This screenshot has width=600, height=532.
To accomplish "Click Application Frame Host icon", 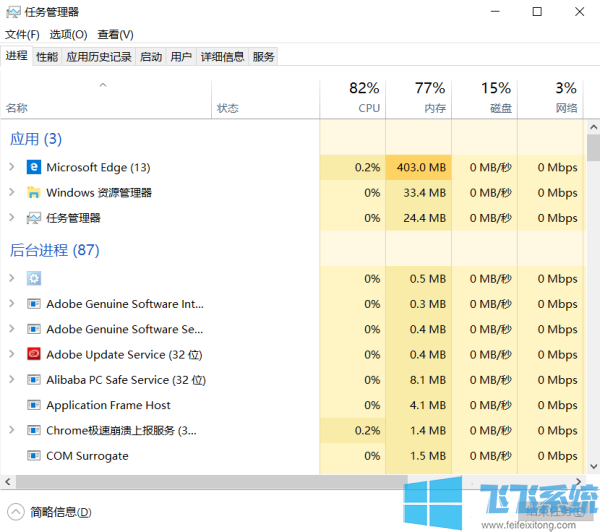I will tap(34, 405).
